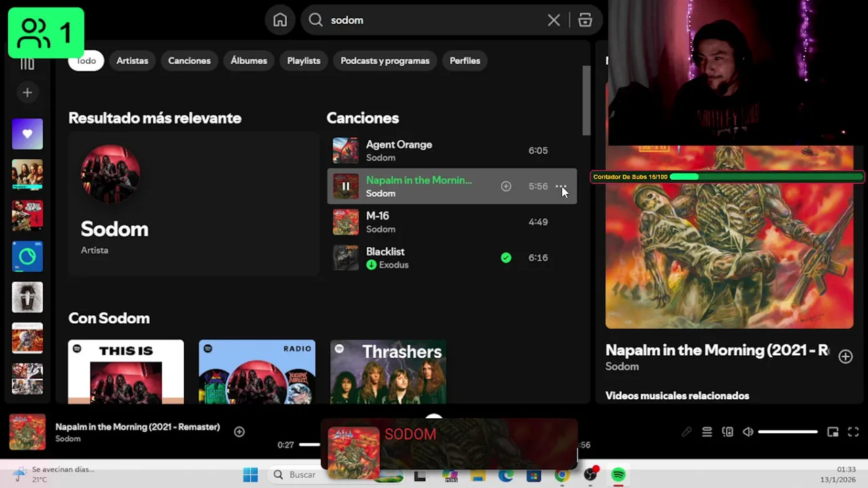The image size is (868, 488).
Task: Open the coffin cover album in sidebar
Action: click(27, 297)
